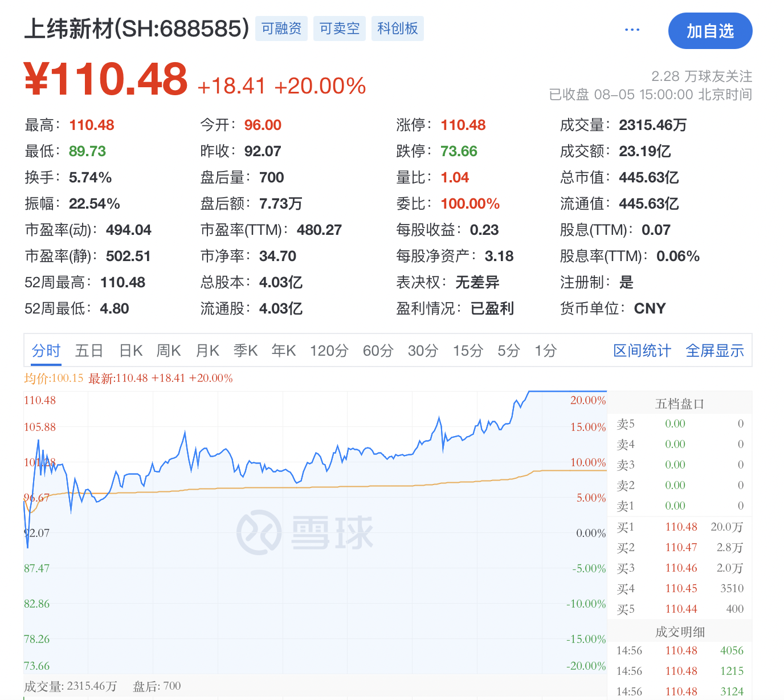Open the 季K chart tab

coord(246,351)
